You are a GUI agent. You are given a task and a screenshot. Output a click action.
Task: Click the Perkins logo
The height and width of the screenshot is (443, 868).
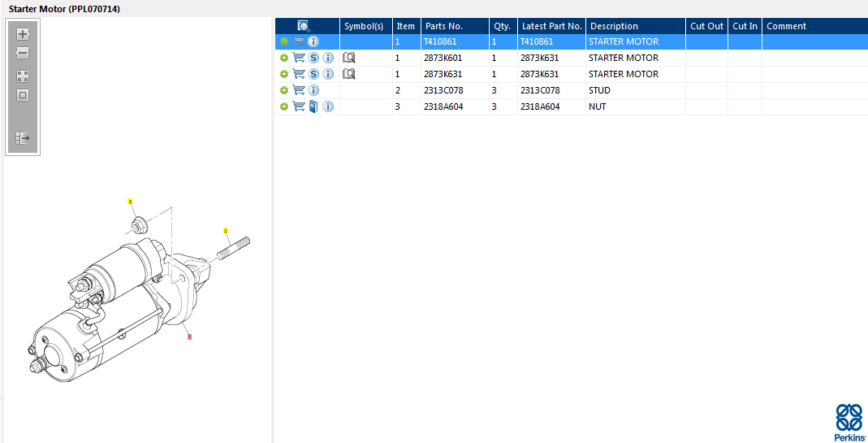click(x=850, y=423)
